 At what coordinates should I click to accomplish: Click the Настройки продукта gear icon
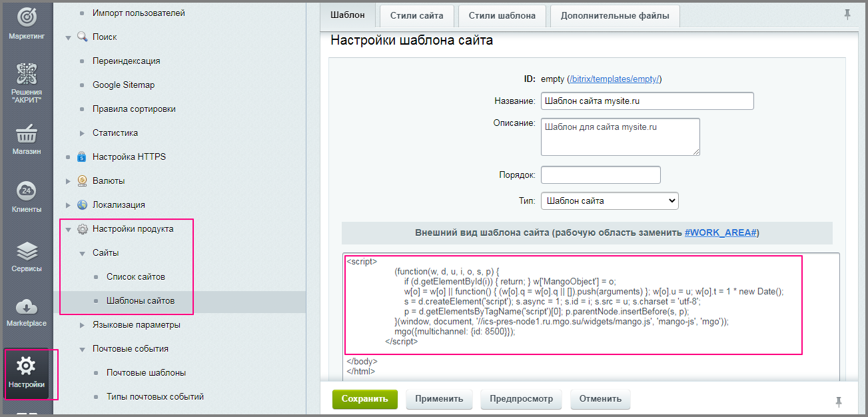coord(82,228)
